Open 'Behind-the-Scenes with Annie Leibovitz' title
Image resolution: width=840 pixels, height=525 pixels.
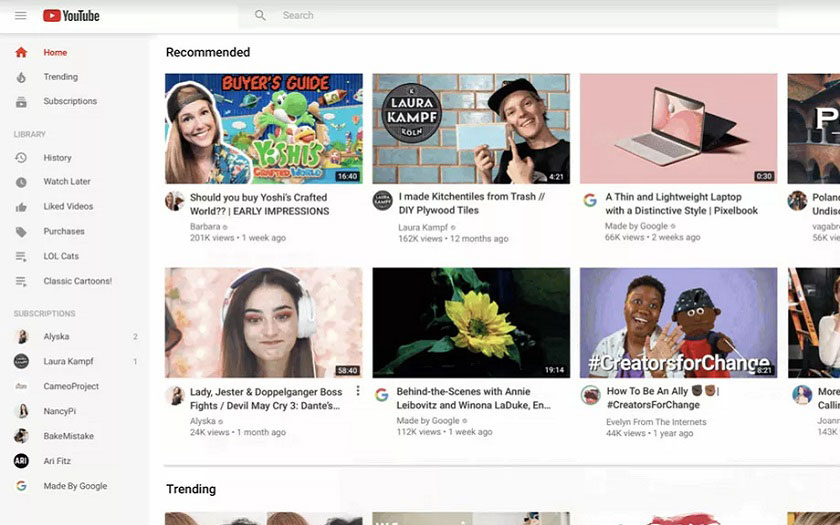click(x=474, y=399)
